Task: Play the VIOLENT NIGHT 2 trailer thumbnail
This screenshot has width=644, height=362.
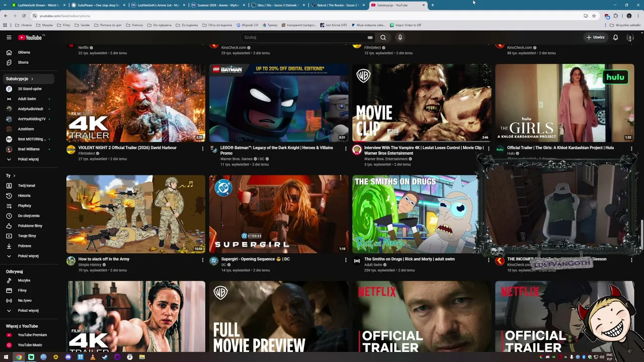Action: 136,103
